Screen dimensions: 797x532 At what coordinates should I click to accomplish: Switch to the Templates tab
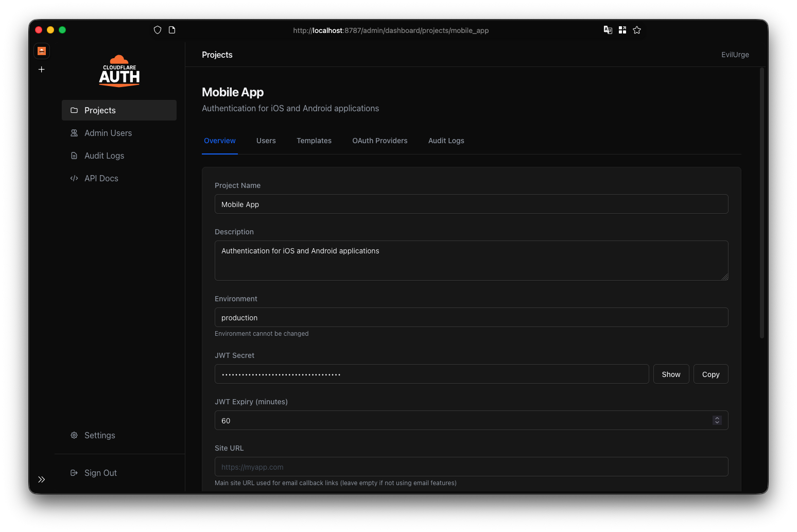tap(314, 141)
